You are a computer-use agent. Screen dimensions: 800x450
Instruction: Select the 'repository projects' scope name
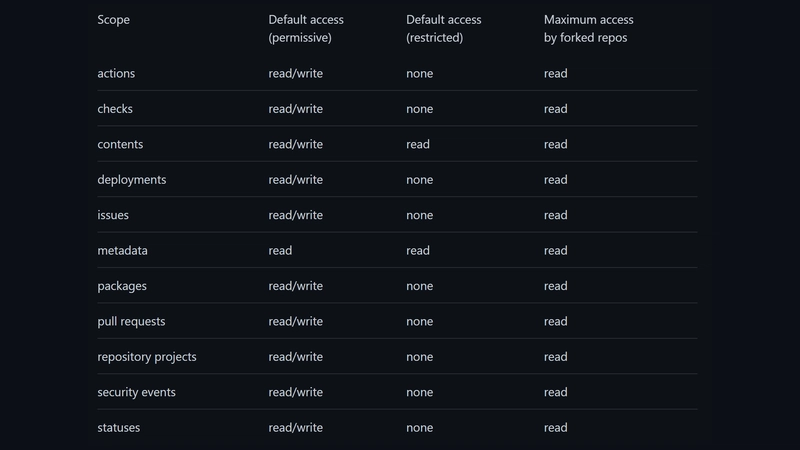tap(147, 358)
